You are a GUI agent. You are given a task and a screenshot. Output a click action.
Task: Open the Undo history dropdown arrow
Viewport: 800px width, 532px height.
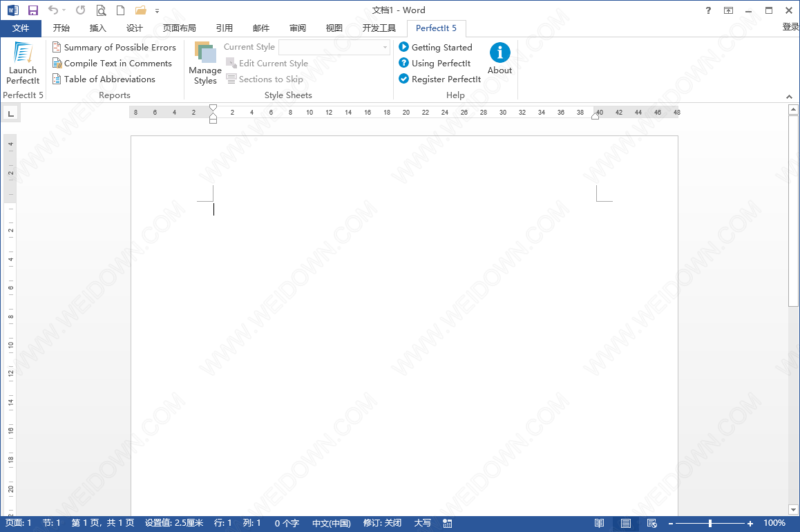click(x=64, y=10)
